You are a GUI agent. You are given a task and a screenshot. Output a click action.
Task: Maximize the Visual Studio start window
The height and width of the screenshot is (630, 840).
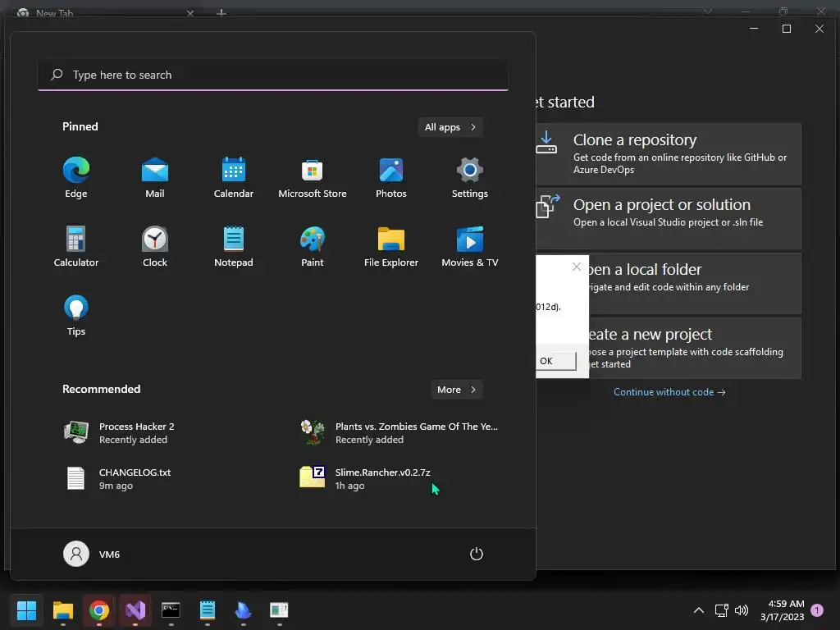point(787,29)
